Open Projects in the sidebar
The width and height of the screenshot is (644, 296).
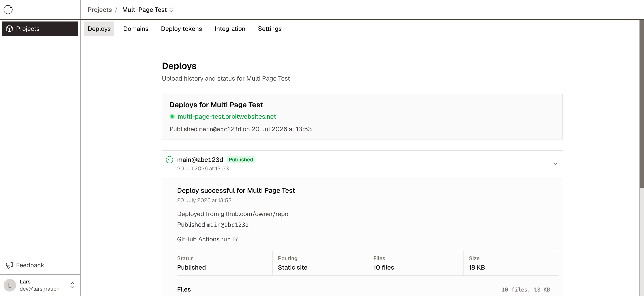pyautogui.click(x=40, y=29)
